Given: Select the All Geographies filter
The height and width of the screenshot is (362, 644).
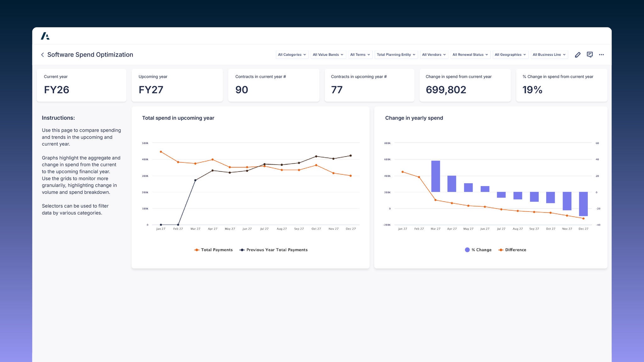Looking at the screenshot, I should tap(510, 55).
